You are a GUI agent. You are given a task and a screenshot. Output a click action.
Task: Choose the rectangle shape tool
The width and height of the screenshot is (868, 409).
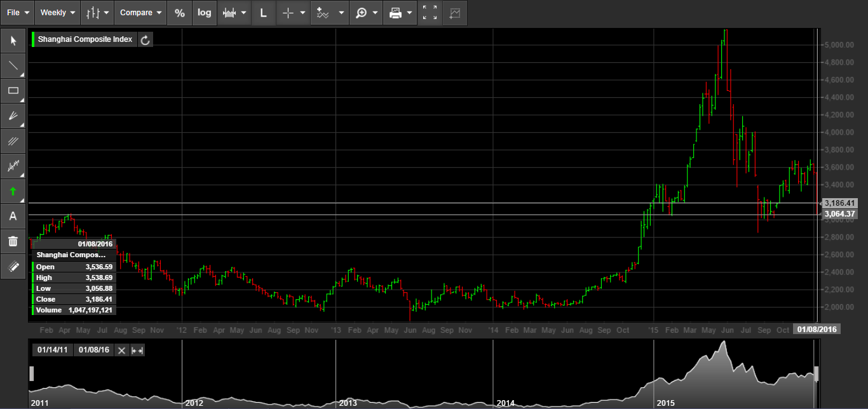pos(13,91)
